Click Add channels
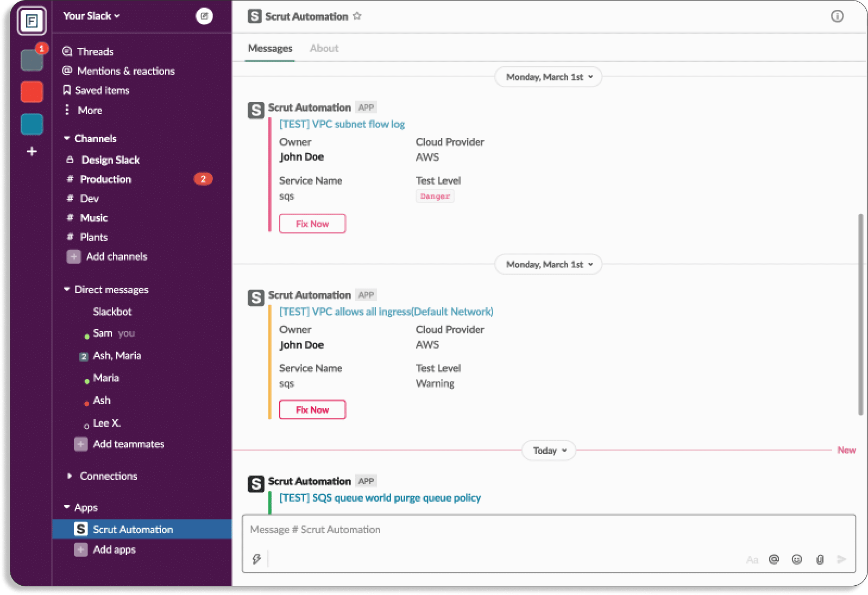The image size is (868, 595). tap(107, 256)
